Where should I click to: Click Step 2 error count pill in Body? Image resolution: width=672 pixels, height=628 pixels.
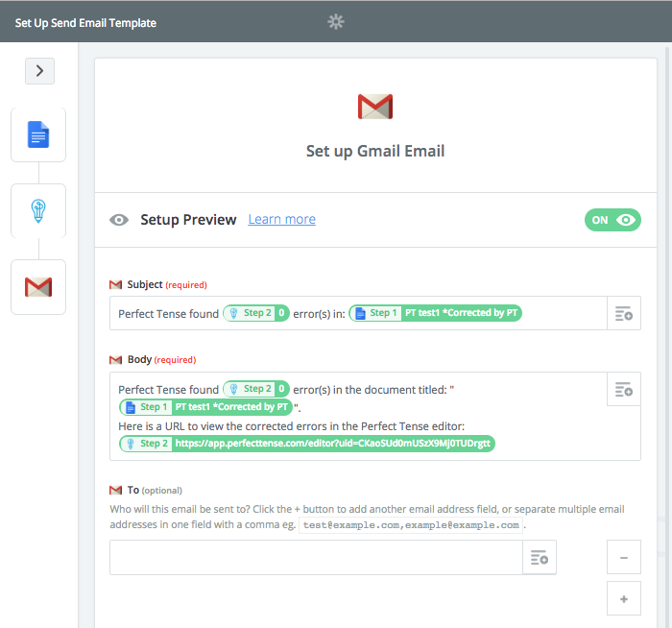point(256,389)
